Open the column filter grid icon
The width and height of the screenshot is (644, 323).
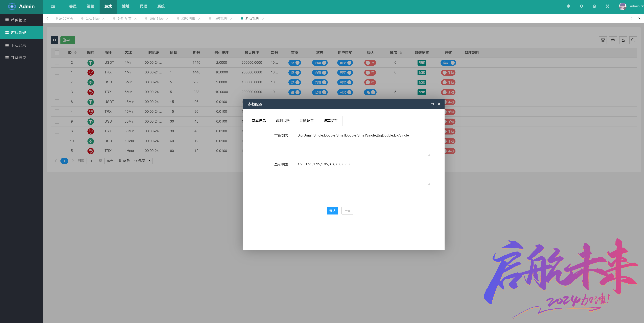click(603, 40)
